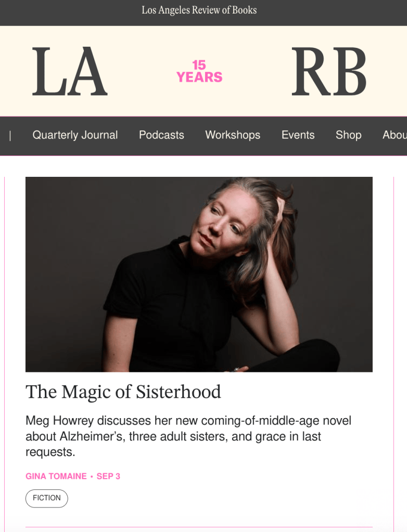Open the Workshops page

point(233,135)
